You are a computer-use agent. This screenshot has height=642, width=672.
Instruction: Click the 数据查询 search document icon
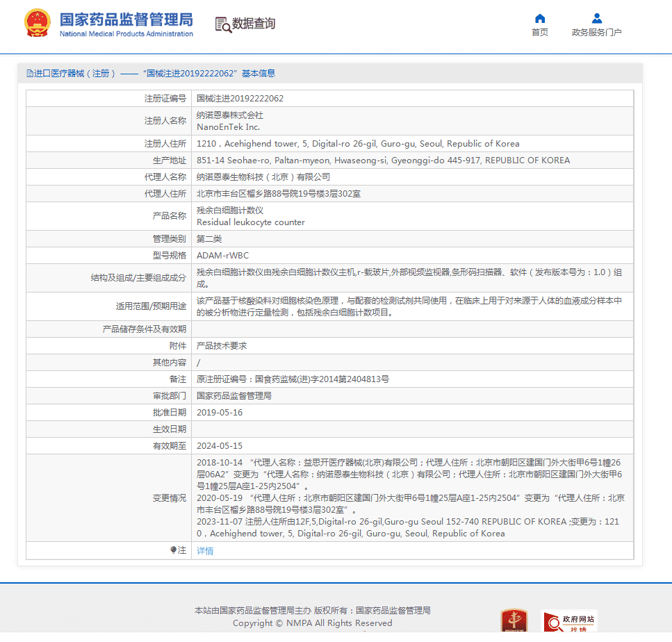pyautogui.click(x=223, y=25)
